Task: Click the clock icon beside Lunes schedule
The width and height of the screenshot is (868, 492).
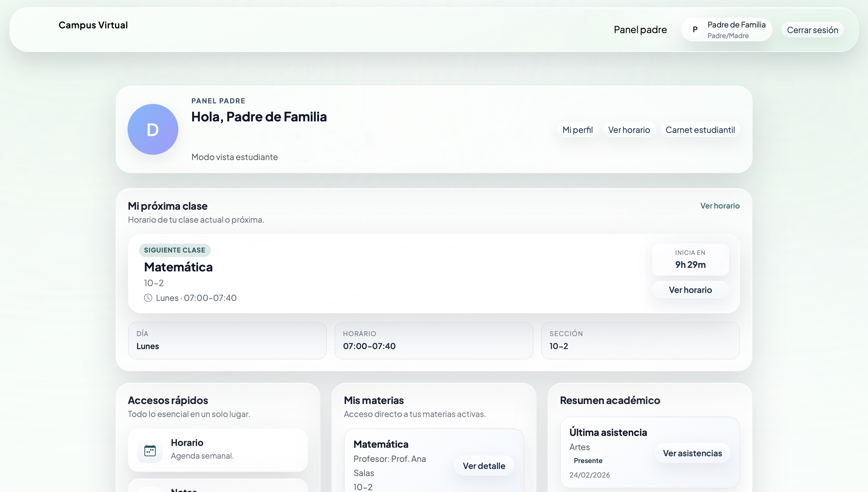Action: point(148,298)
